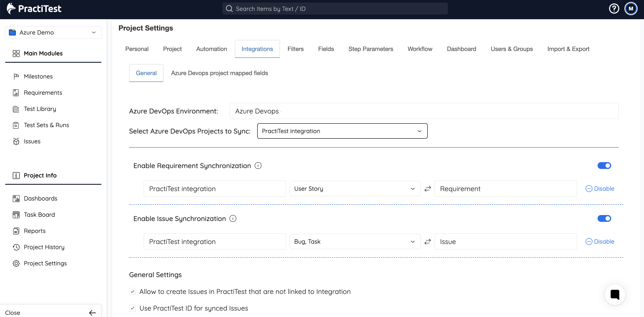
Task: Show info for Enable Requirement Synchronization
Action: pos(258,166)
